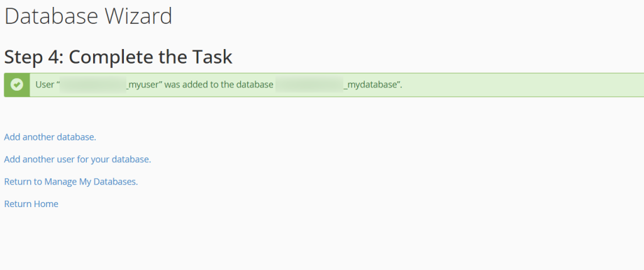Click the word 'Wizard' in the title

tap(138, 16)
